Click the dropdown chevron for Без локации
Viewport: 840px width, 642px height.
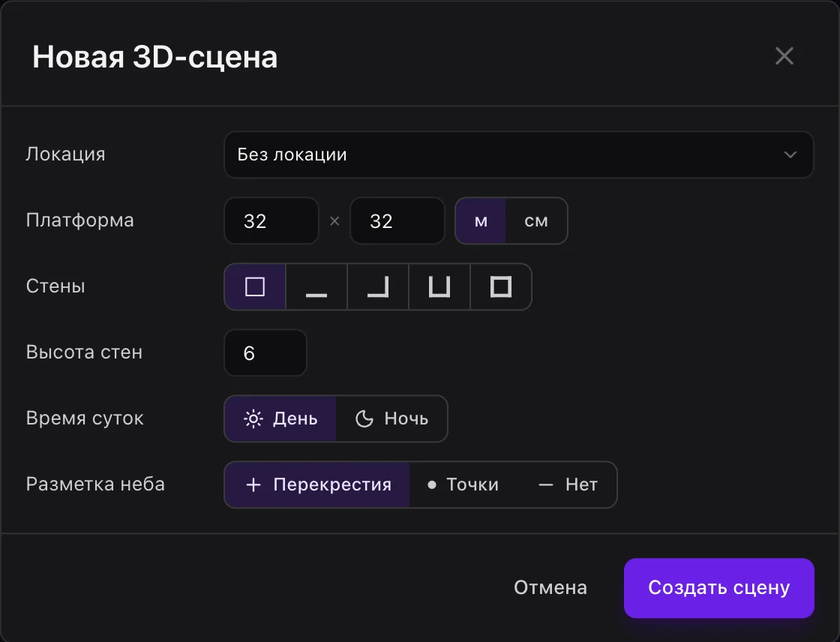(790, 154)
